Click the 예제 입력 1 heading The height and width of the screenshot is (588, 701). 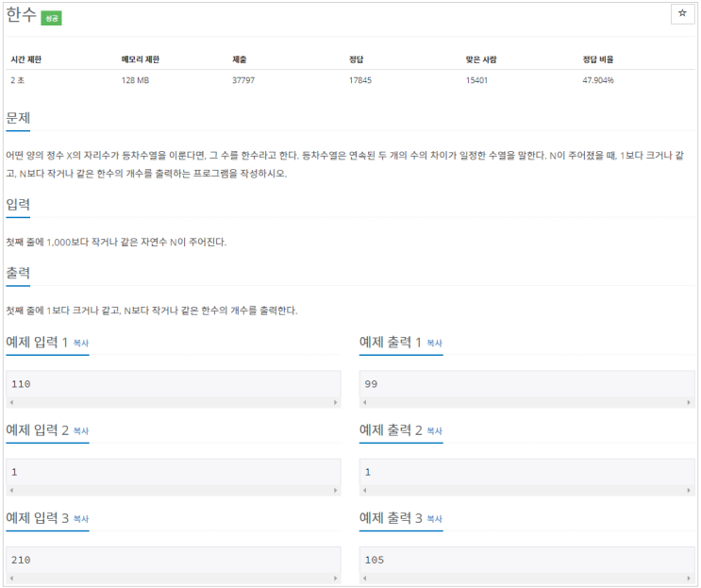point(37,343)
